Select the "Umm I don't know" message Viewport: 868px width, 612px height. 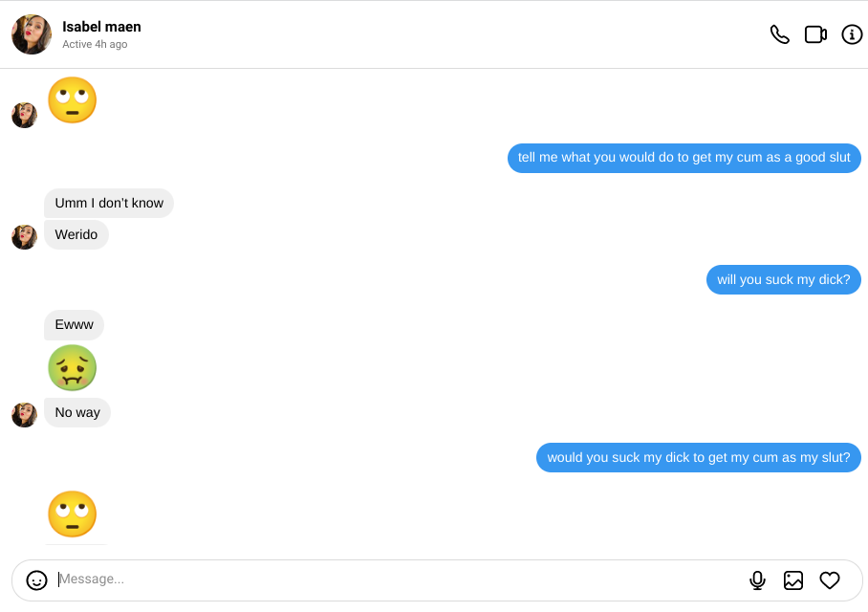point(109,203)
